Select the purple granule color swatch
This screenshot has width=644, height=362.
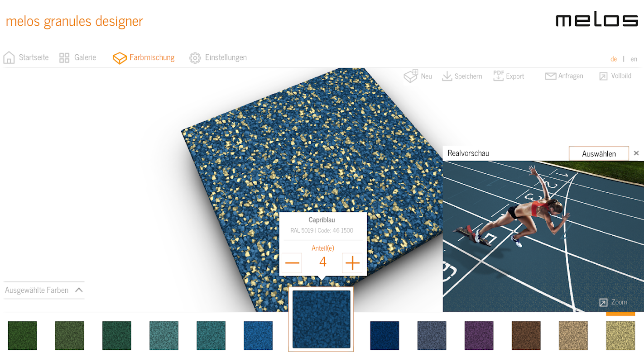point(479,335)
